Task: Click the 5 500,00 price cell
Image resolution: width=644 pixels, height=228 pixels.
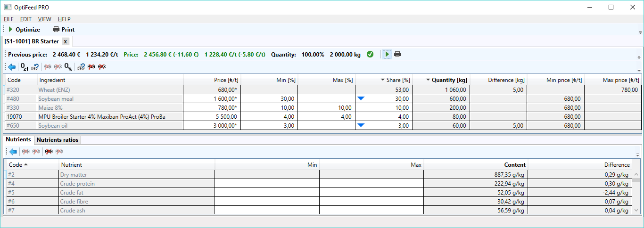Action: click(225, 117)
